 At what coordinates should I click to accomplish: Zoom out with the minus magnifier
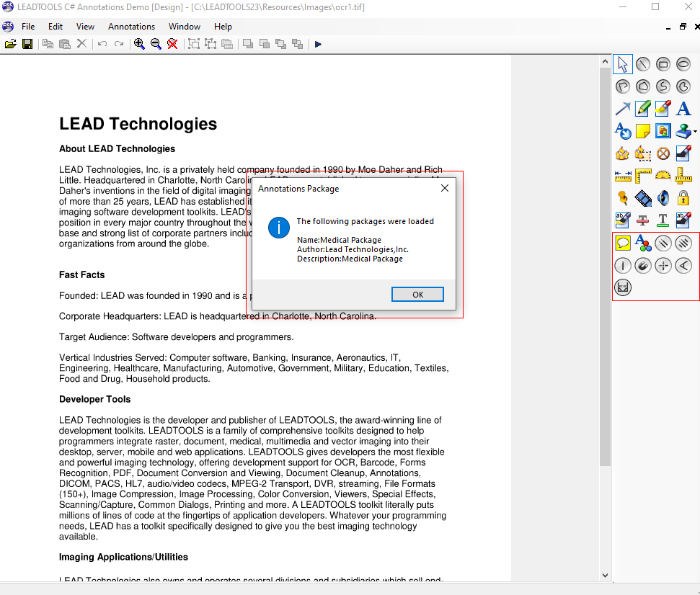(x=156, y=44)
